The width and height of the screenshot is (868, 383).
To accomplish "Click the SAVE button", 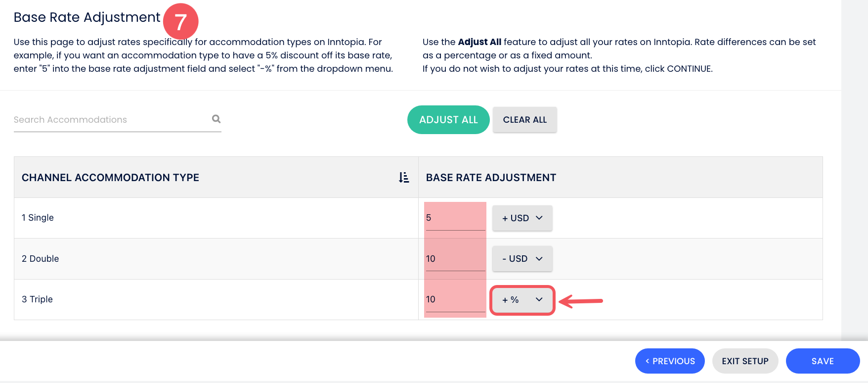I will (x=823, y=361).
